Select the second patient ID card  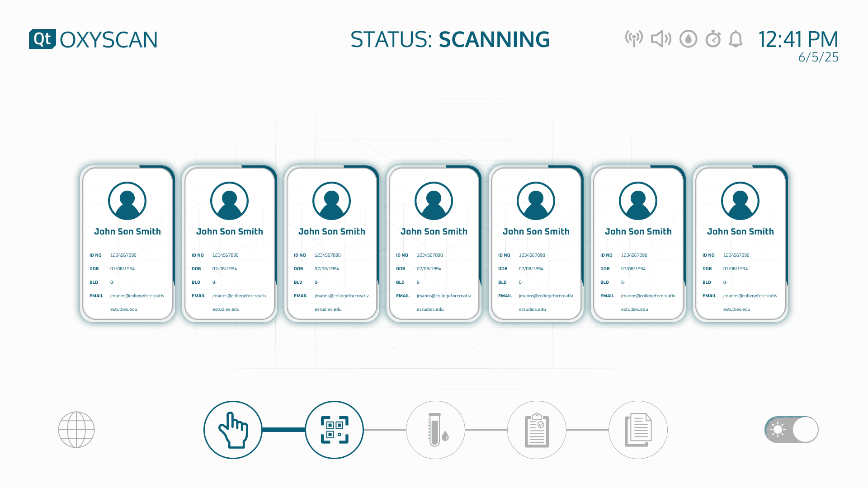tap(230, 244)
